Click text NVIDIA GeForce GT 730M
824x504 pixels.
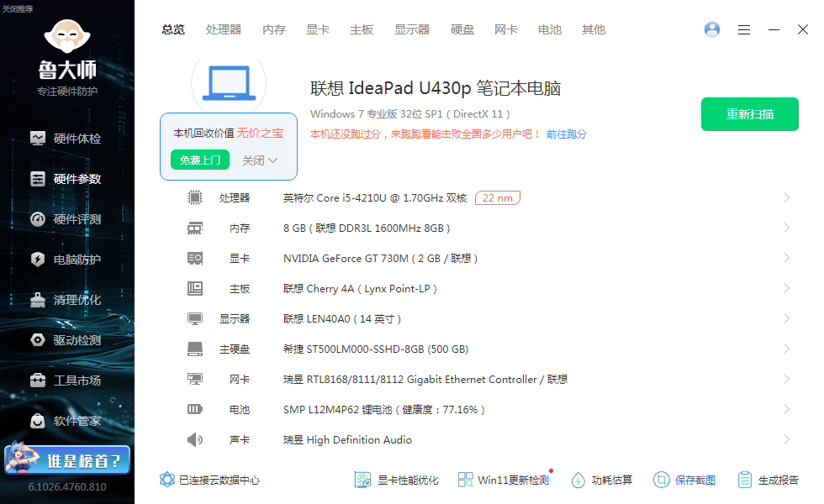point(346,259)
